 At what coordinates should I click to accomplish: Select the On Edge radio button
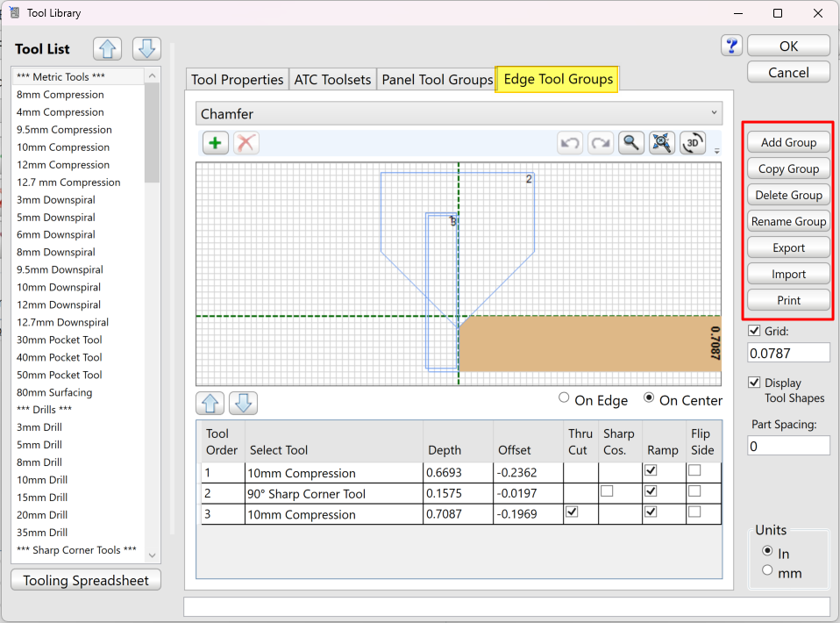click(564, 398)
